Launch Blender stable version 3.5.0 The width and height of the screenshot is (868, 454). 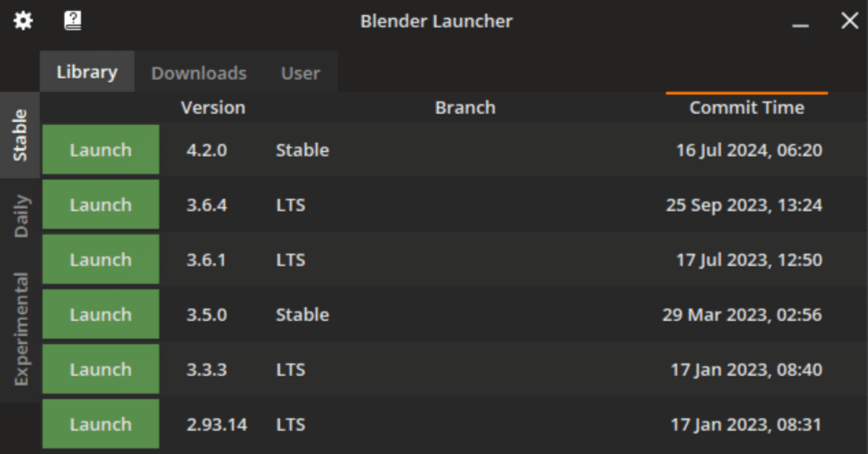coord(101,314)
